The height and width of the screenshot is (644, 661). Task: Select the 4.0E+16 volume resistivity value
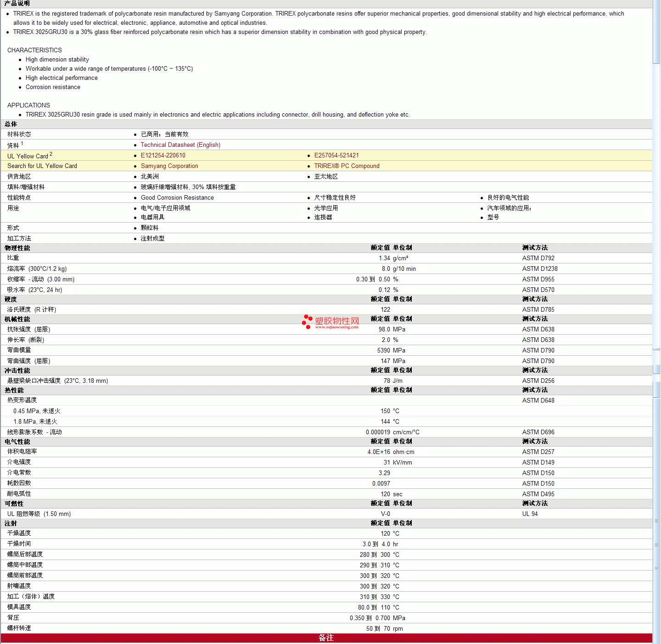[379, 452]
